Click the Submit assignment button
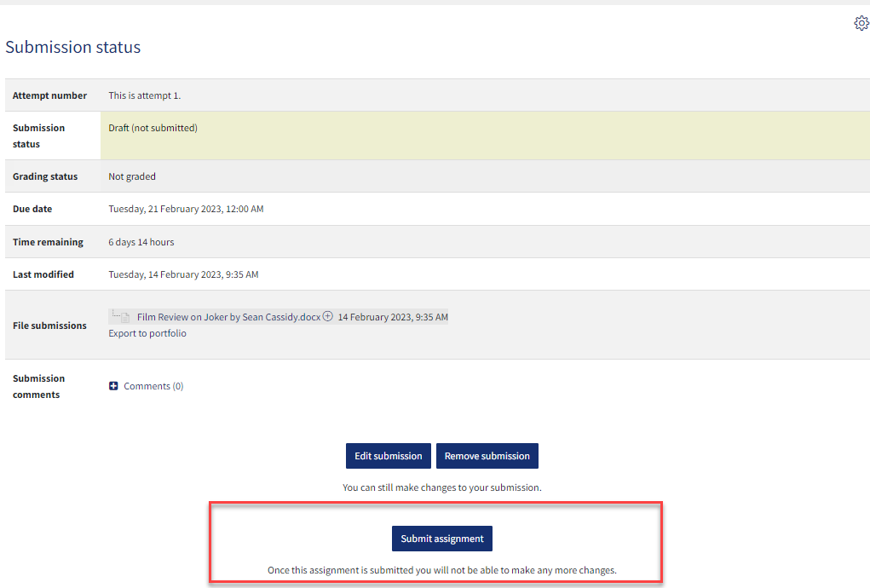 point(441,539)
